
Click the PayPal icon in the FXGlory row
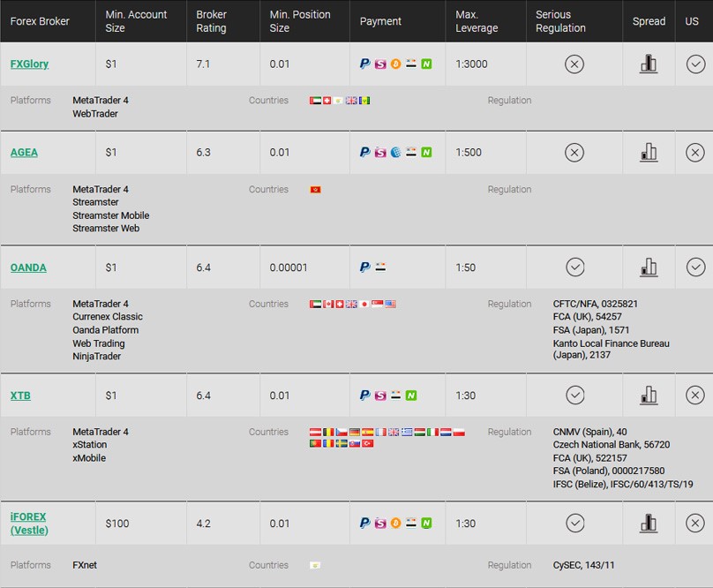point(364,64)
